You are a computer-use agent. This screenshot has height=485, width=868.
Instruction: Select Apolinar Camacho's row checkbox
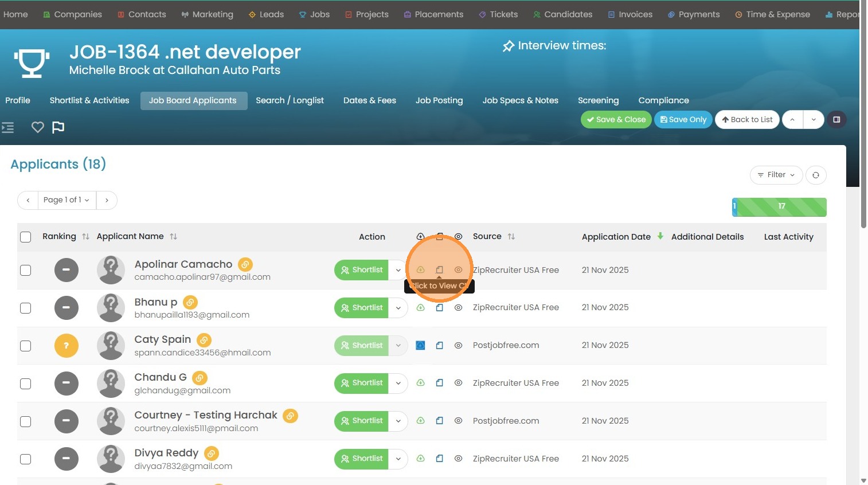point(26,270)
